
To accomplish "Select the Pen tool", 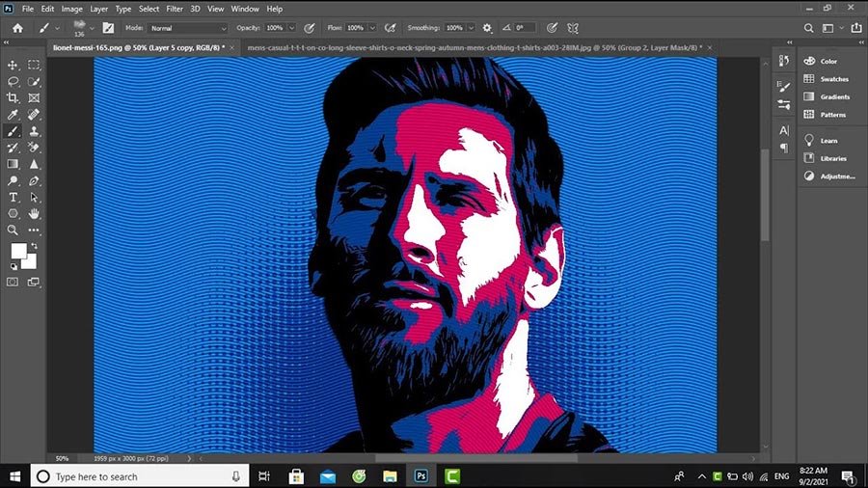I will click(34, 181).
